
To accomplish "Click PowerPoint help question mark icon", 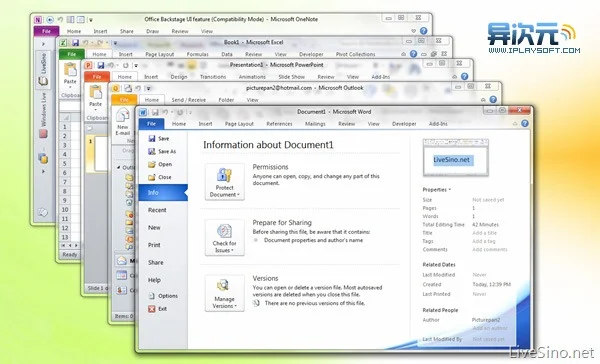I will point(465,77).
